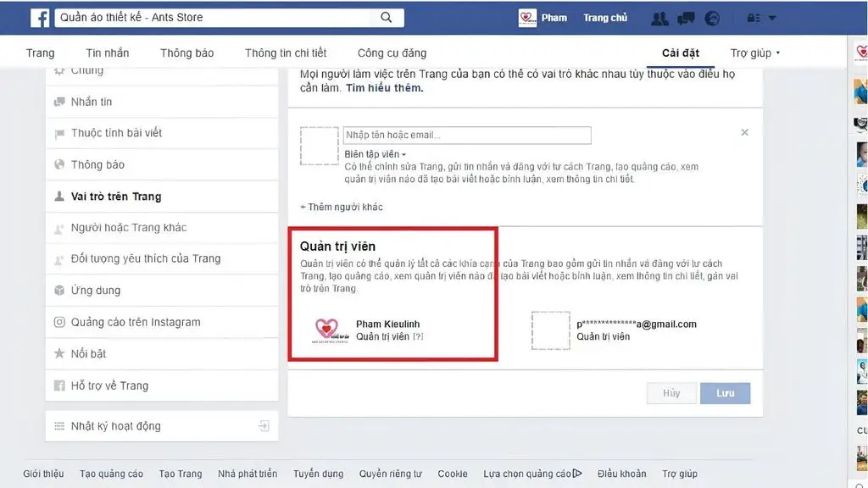Screen dimensions: 868x488
Task: Click the Nổi bật star icon
Action: (x=59, y=353)
